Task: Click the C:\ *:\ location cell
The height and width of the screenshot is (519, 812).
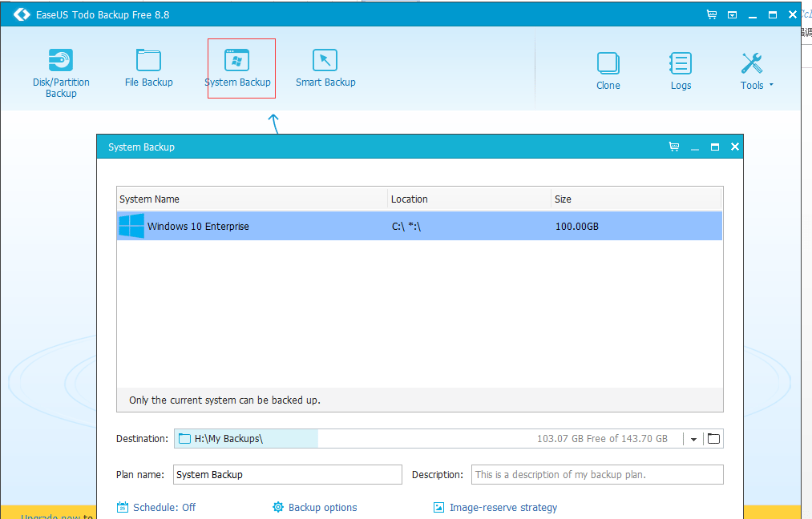Action: tap(406, 226)
